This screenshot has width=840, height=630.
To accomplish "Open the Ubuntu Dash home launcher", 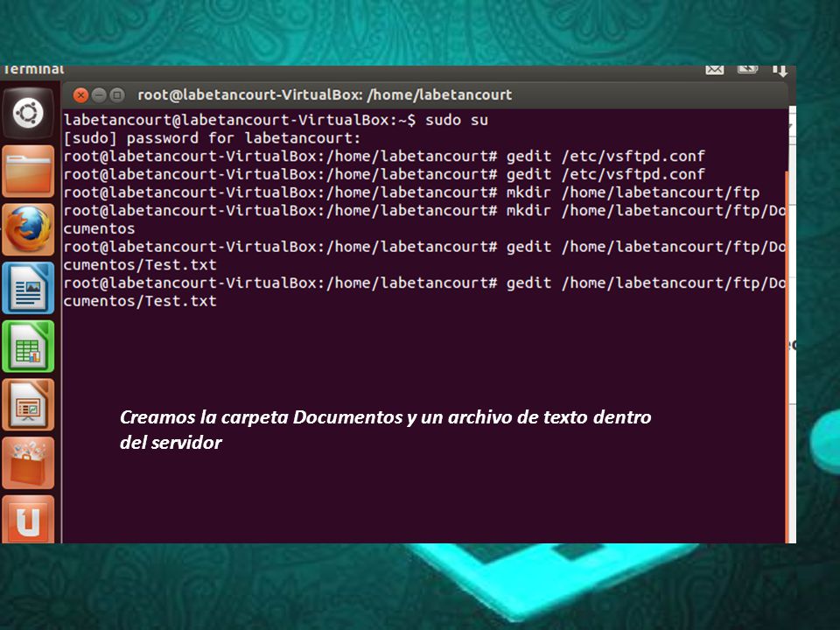I will (28, 114).
